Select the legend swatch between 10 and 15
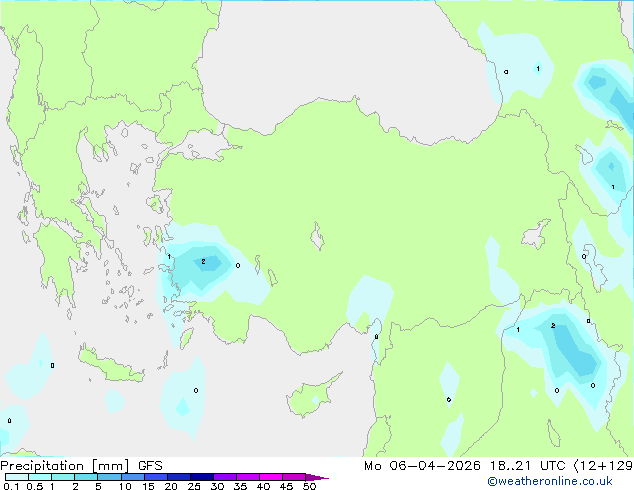The height and width of the screenshot is (490, 634). 133,477
